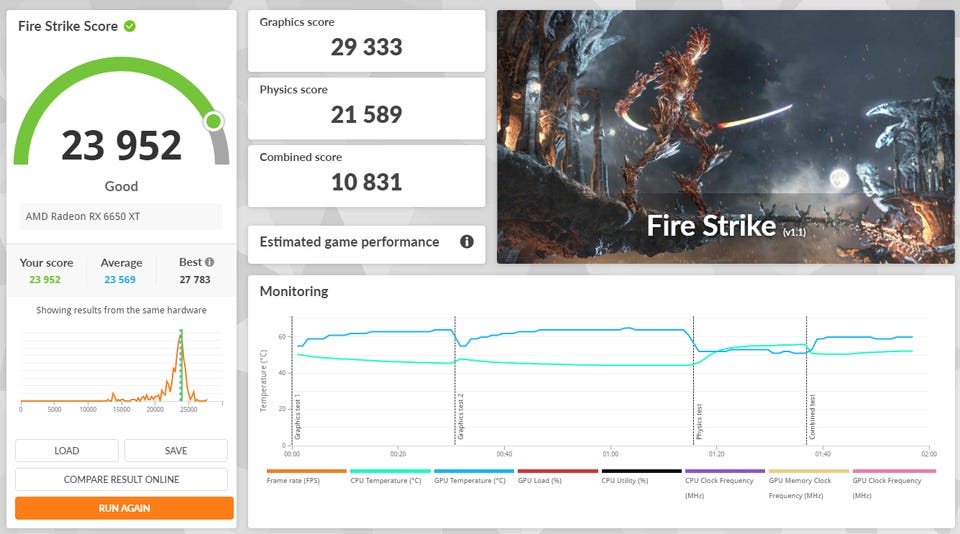The height and width of the screenshot is (534, 960).
Task: Click the Combined test marker line
Action: [x=806, y=380]
